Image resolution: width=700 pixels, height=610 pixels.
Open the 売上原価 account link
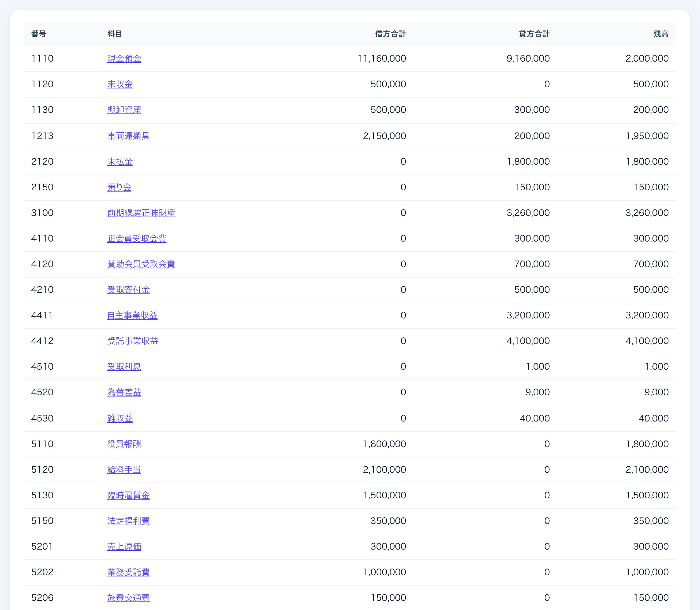pos(124,546)
